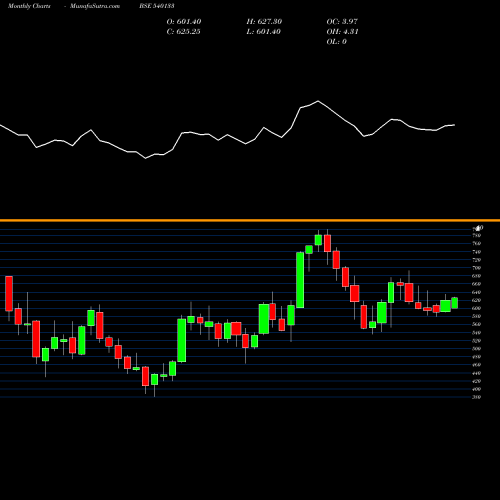Click the orange horizontal separator line
Screen dimensions: 500x500
point(250,220)
